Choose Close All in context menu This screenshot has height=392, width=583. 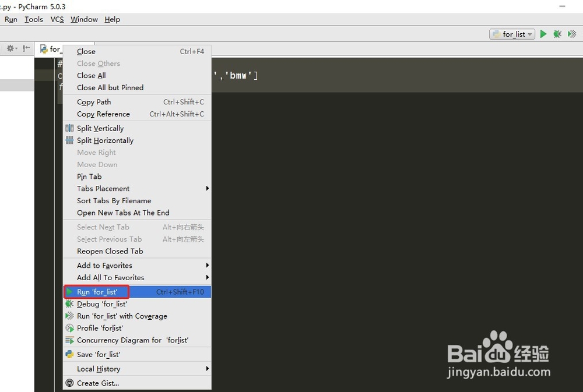[x=137, y=75]
